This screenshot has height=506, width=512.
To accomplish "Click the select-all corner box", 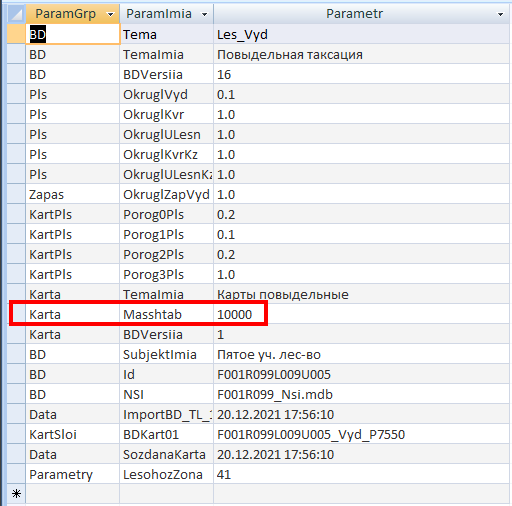I will point(16,14).
